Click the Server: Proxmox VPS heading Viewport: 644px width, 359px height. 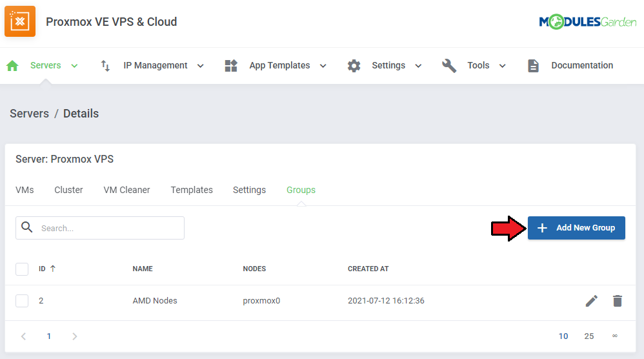click(65, 159)
